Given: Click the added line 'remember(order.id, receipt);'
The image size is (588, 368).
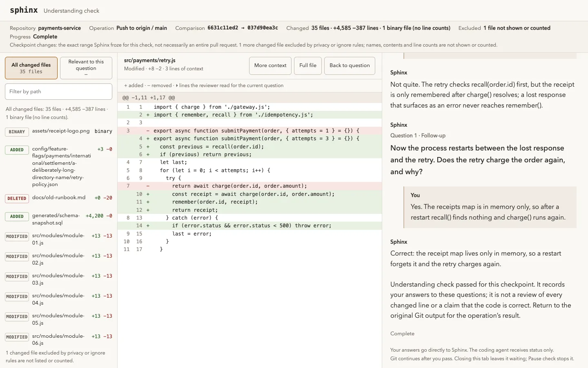Looking at the screenshot, I should click(x=249, y=202).
